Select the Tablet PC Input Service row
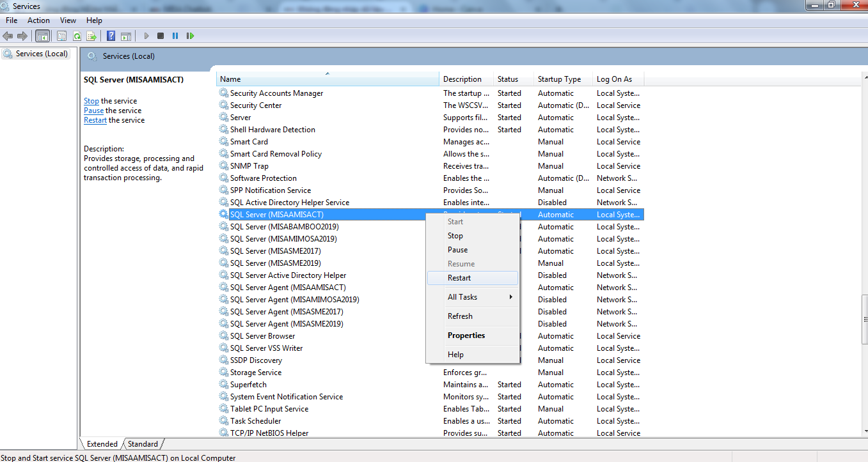 pos(430,409)
